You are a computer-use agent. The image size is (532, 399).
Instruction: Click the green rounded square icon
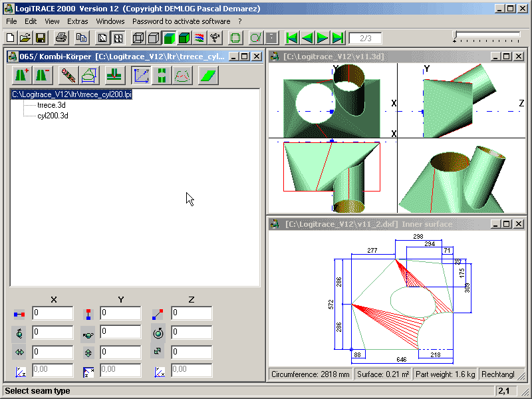click(x=235, y=38)
